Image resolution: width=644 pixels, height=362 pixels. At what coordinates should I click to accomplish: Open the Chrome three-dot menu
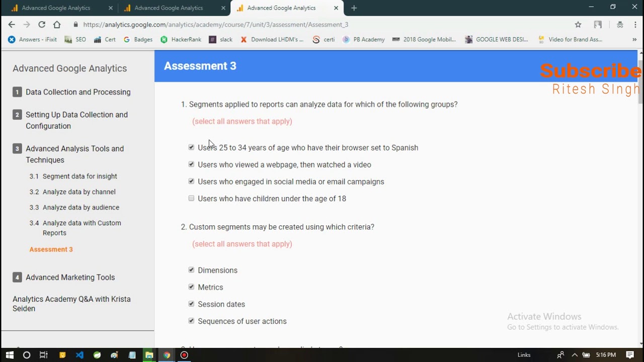coord(635,24)
